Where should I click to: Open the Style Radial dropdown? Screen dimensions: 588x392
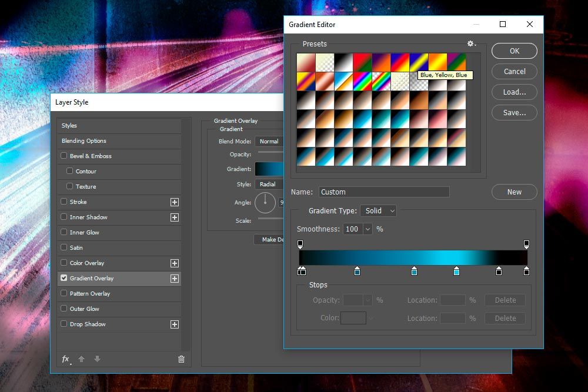pos(269,185)
